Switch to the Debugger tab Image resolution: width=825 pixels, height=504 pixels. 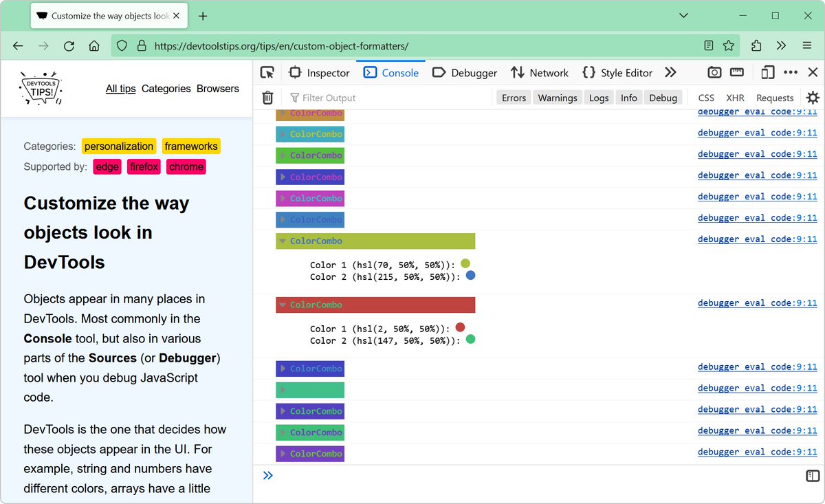(x=465, y=72)
